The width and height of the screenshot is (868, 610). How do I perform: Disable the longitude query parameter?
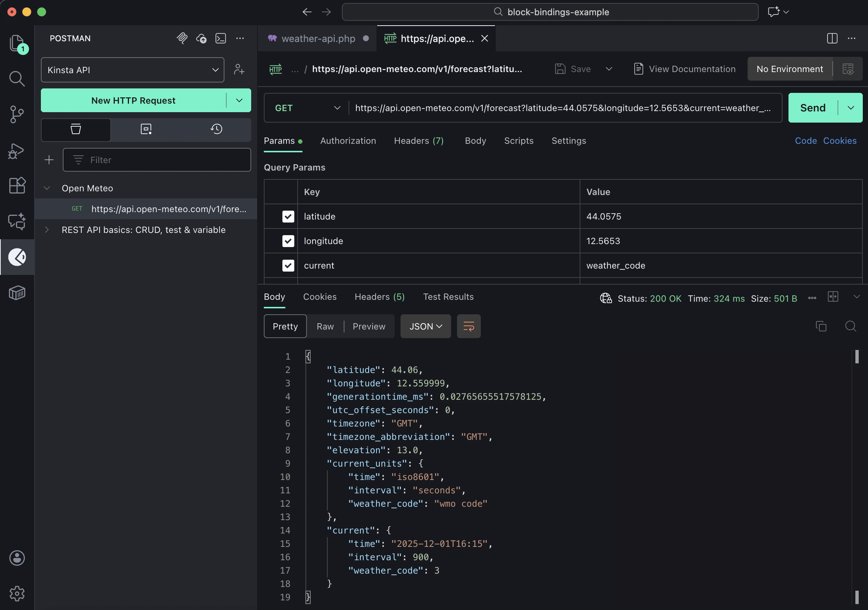[288, 241]
